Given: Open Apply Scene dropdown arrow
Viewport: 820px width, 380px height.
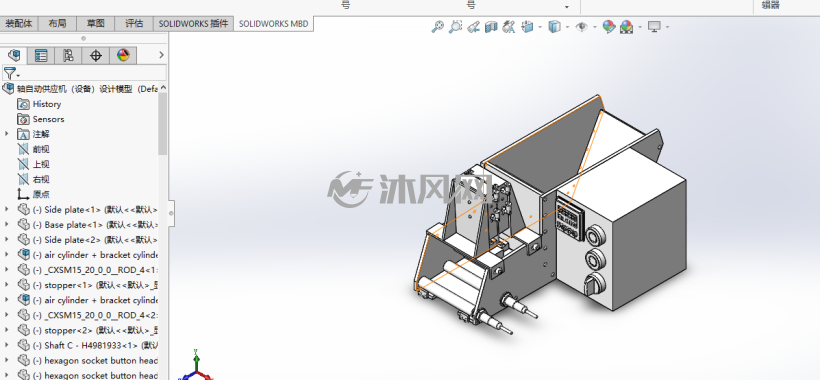Looking at the screenshot, I should 640,27.
